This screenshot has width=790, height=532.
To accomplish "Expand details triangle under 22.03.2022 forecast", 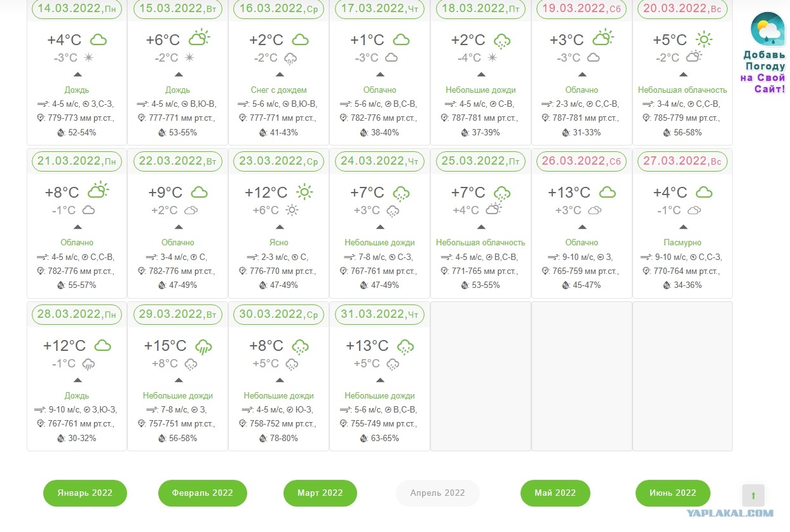I will 179,227.
